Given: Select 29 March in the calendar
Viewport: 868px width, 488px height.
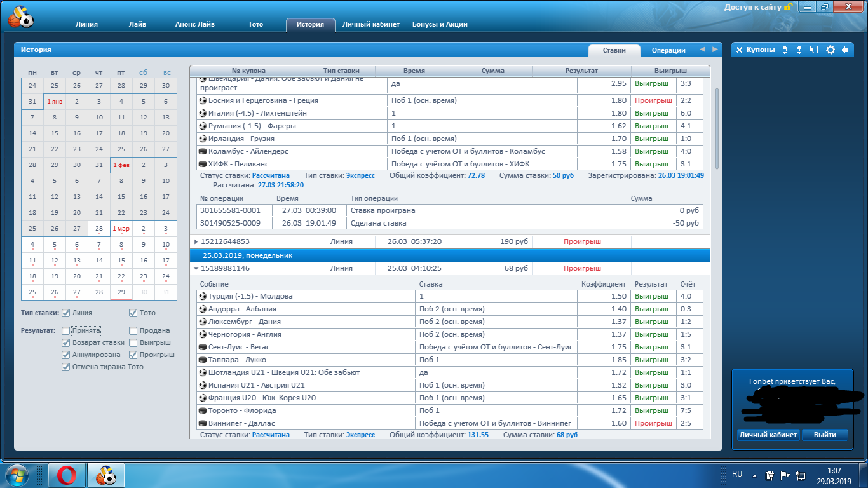Looking at the screenshot, I should point(121,292).
